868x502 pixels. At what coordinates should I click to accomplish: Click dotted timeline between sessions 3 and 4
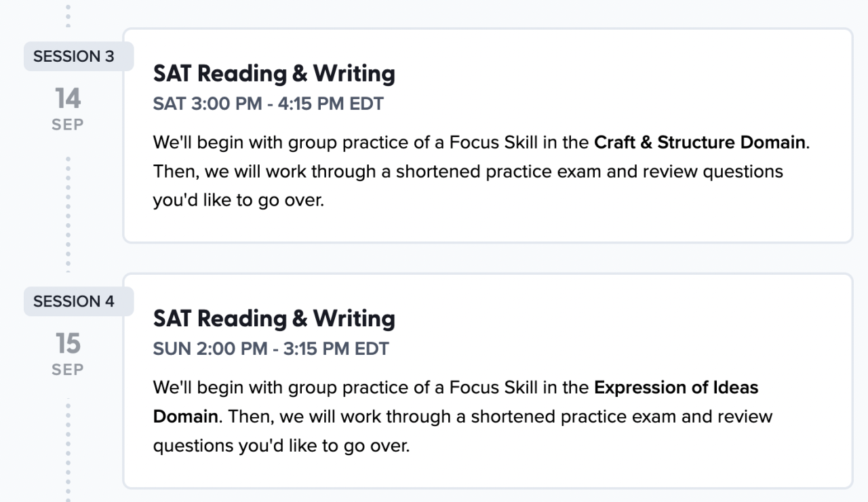click(x=68, y=217)
